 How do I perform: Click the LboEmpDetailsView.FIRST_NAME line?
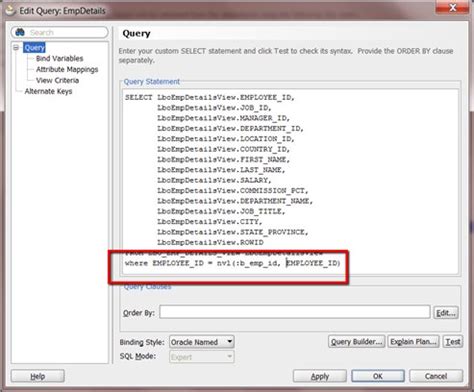point(223,160)
